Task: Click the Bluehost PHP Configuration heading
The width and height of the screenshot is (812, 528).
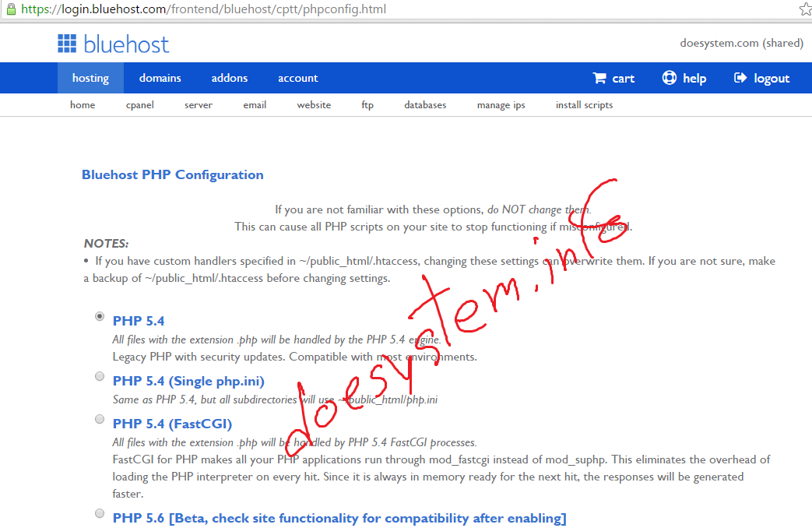Action: point(173,174)
